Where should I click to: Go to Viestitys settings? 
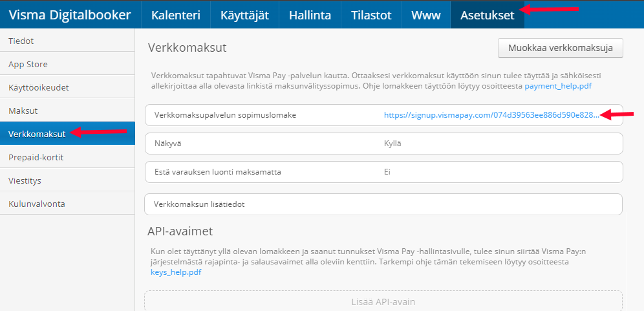67,180
